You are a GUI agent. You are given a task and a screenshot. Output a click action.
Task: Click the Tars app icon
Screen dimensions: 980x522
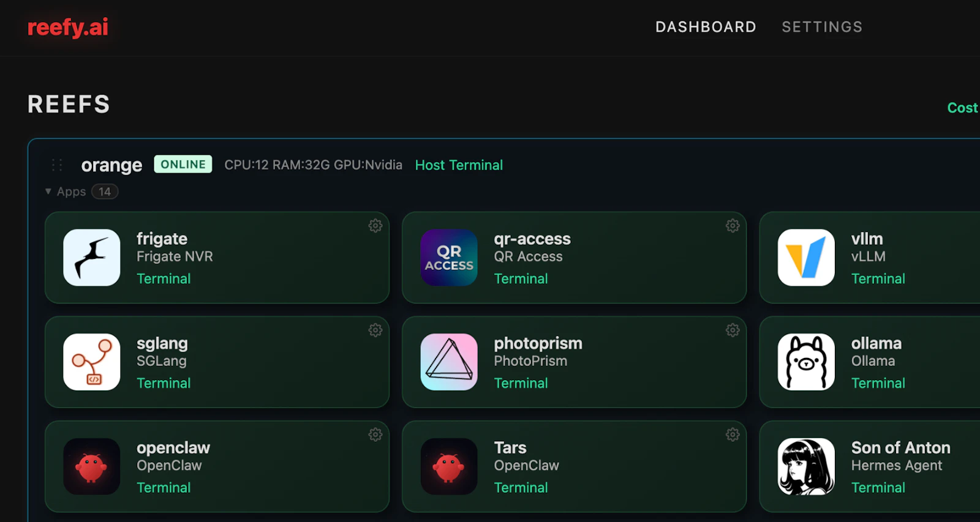449,466
